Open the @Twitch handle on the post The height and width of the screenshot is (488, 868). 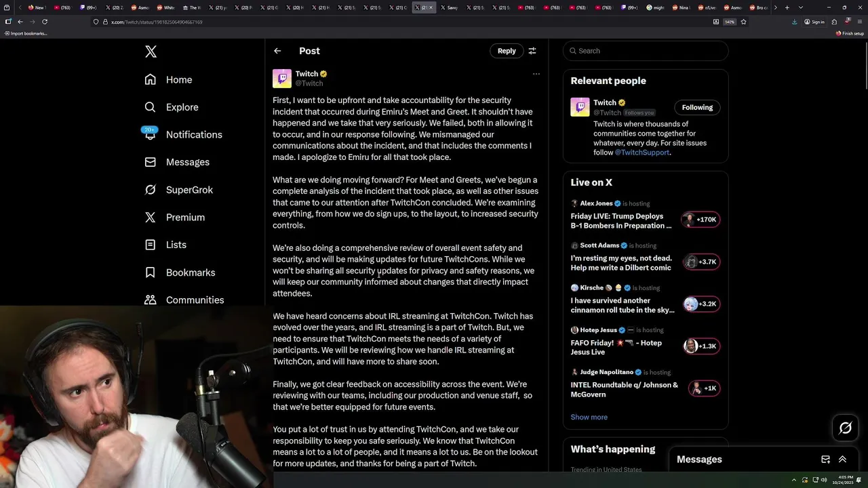[x=309, y=83]
